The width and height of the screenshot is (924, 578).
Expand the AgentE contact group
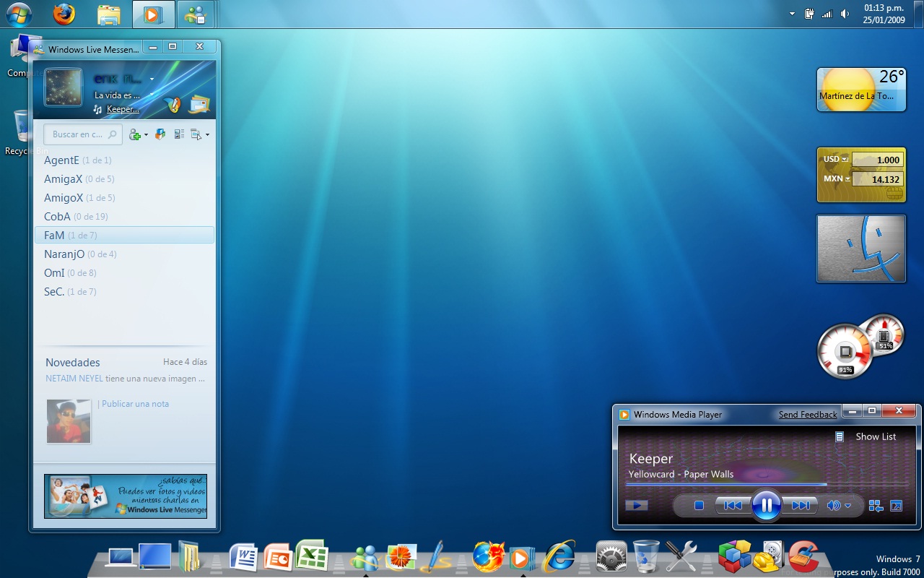tap(77, 160)
